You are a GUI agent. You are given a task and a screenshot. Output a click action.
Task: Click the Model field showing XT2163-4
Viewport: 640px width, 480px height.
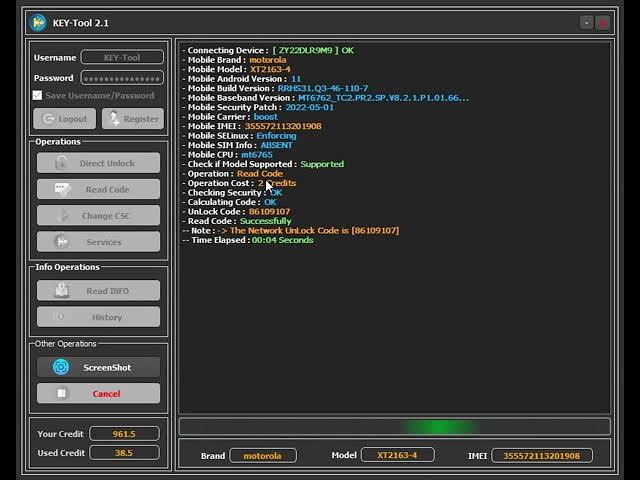pos(398,455)
